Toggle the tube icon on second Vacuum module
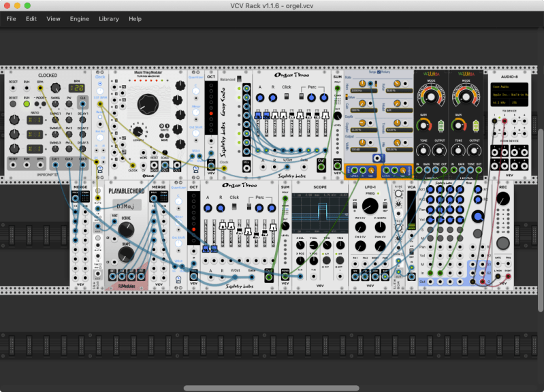The image size is (544, 392). (x=476, y=126)
